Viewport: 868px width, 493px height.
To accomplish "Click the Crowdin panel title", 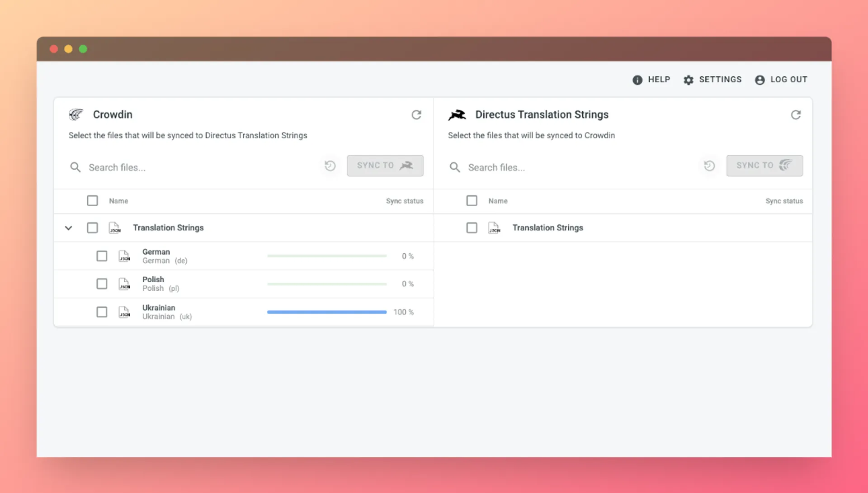I will pos(113,115).
